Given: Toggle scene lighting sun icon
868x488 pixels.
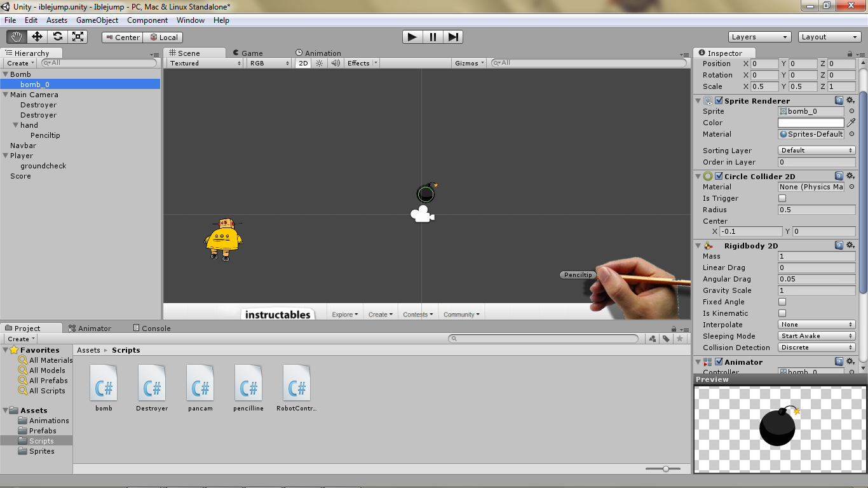Looking at the screenshot, I should pos(320,63).
